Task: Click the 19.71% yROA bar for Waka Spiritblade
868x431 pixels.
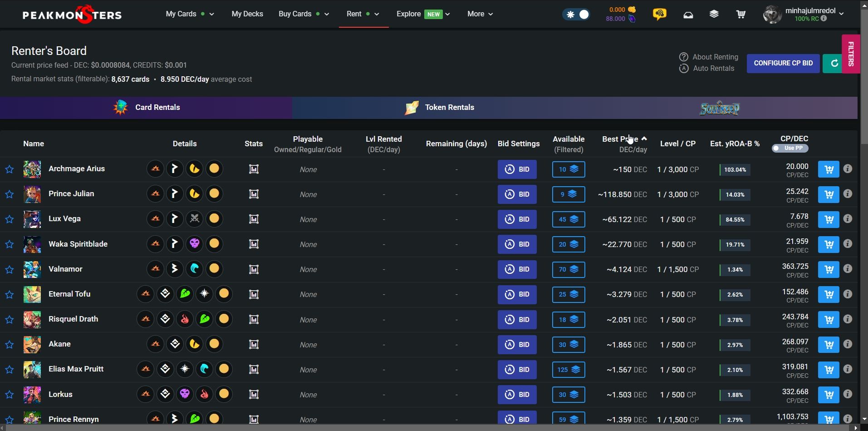Action: tap(735, 245)
